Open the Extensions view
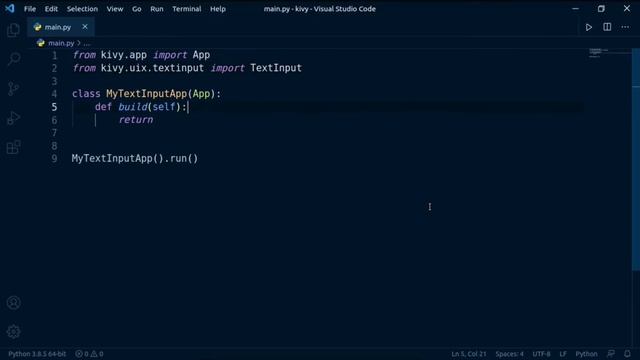Viewport: 640px width, 360px height. [x=13, y=147]
